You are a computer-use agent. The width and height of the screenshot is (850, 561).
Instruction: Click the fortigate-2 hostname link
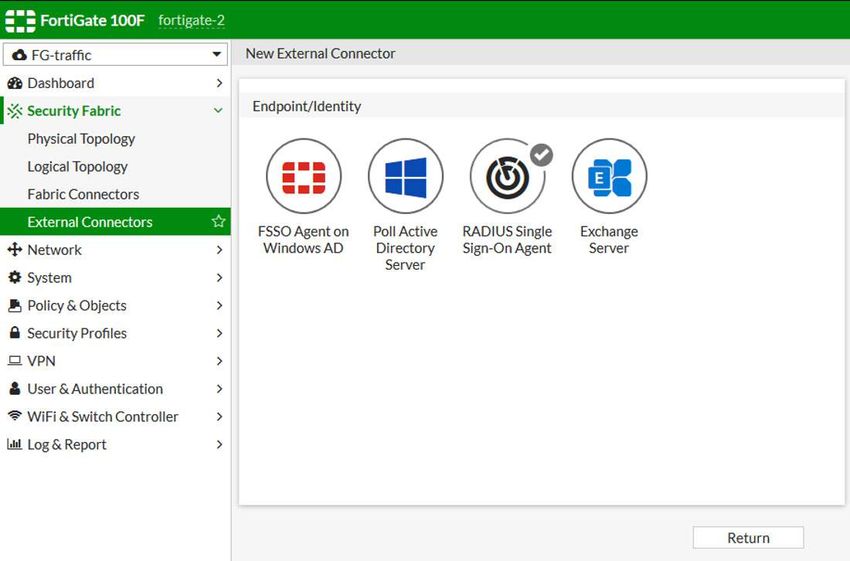click(x=191, y=21)
